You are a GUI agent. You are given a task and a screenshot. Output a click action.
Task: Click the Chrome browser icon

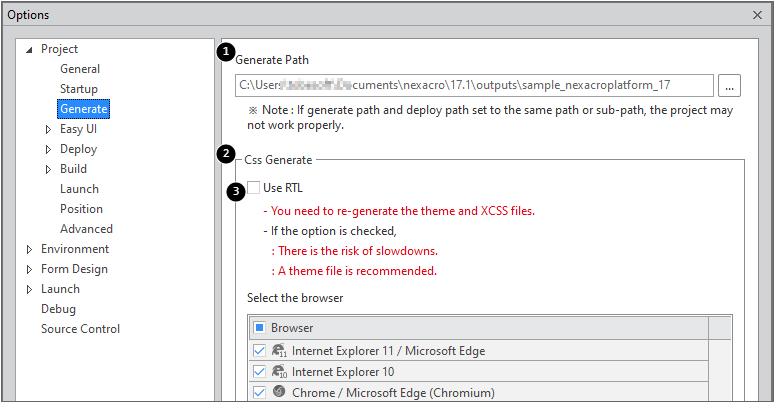(x=279, y=392)
